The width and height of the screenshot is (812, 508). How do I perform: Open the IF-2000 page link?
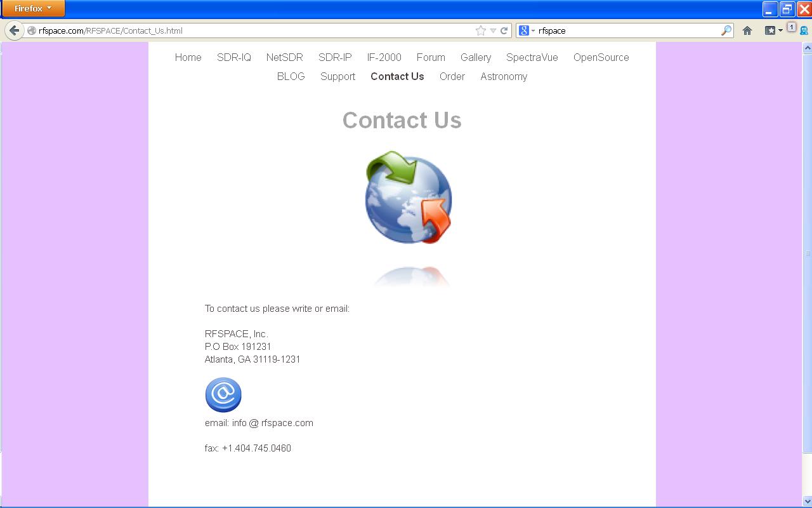(x=384, y=57)
